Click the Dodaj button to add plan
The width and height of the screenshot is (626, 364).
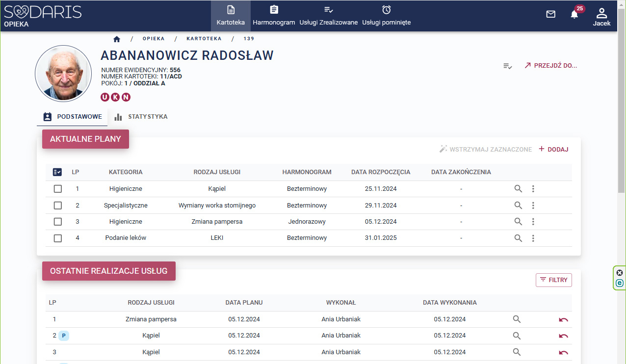click(553, 149)
